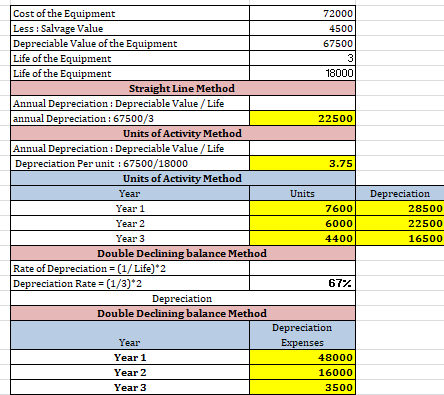Select the Depreciation Expenses column header
444x395 pixels.
click(x=302, y=335)
